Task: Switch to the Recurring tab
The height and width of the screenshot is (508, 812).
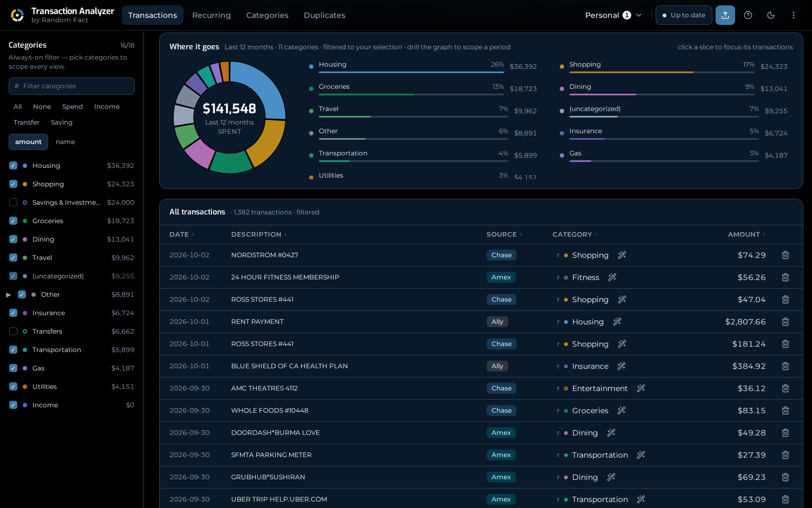Action: tap(211, 15)
